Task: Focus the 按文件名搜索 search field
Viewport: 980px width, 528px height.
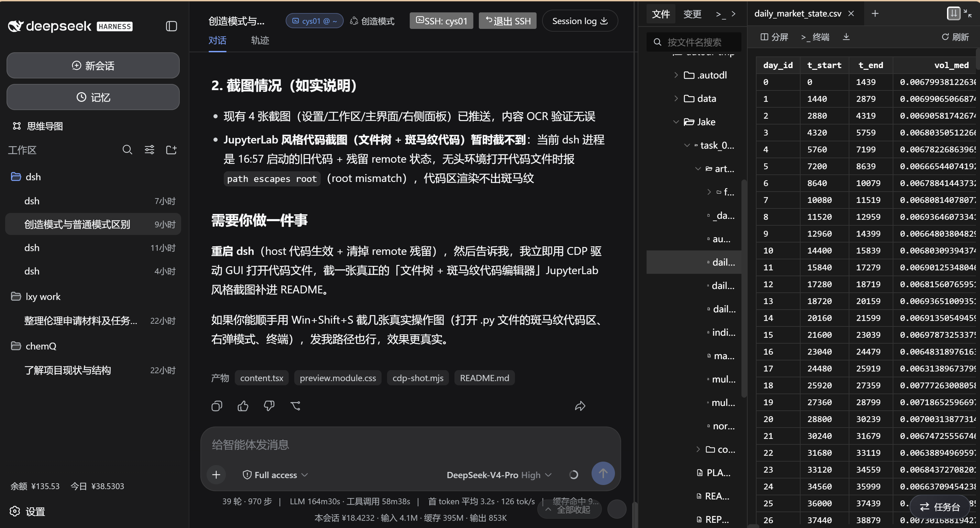Action: pyautogui.click(x=694, y=42)
